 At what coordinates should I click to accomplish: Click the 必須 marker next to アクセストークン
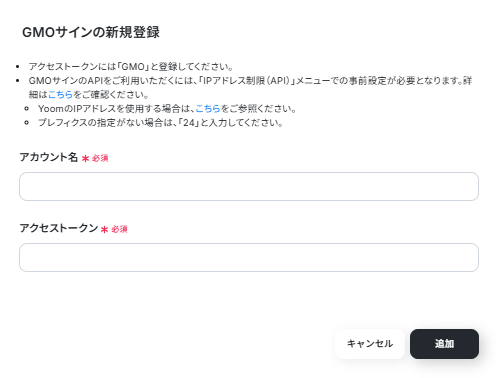click(119, 229)
